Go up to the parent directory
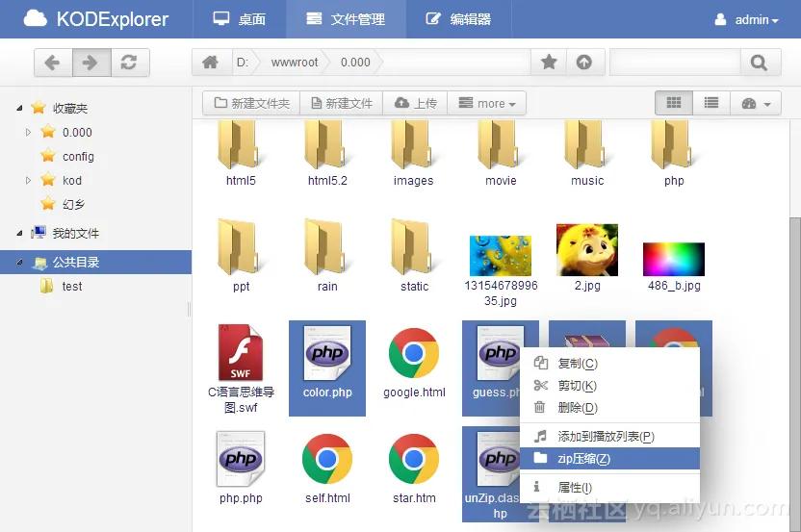Viewport: 801px width, 532px height. tap(584, 63)
